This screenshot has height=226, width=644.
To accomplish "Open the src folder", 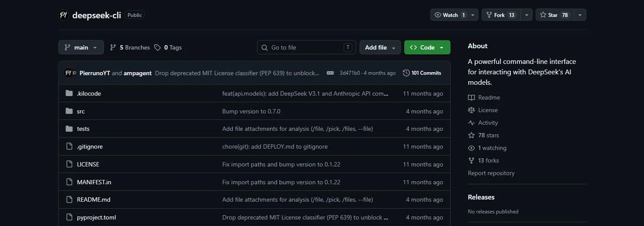I will (81, 111).
